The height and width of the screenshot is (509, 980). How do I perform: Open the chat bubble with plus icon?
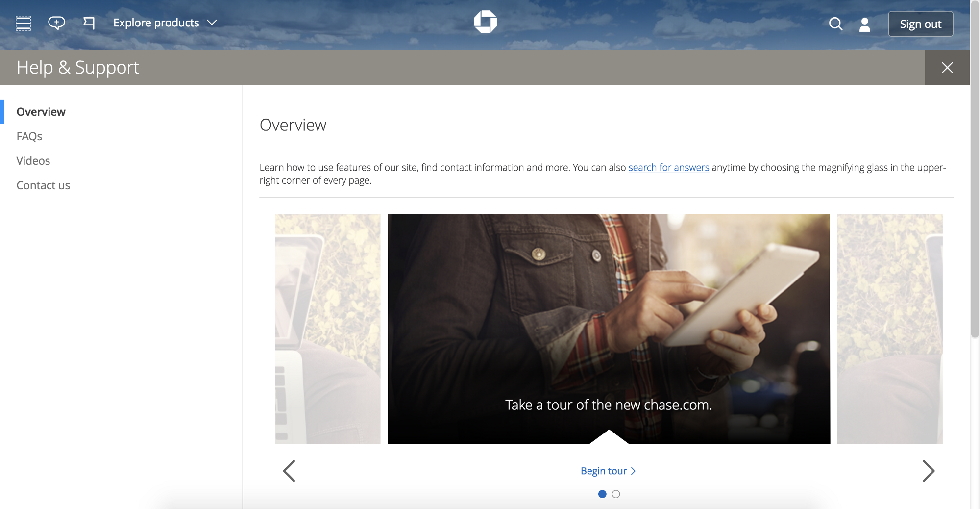point(56,23)
